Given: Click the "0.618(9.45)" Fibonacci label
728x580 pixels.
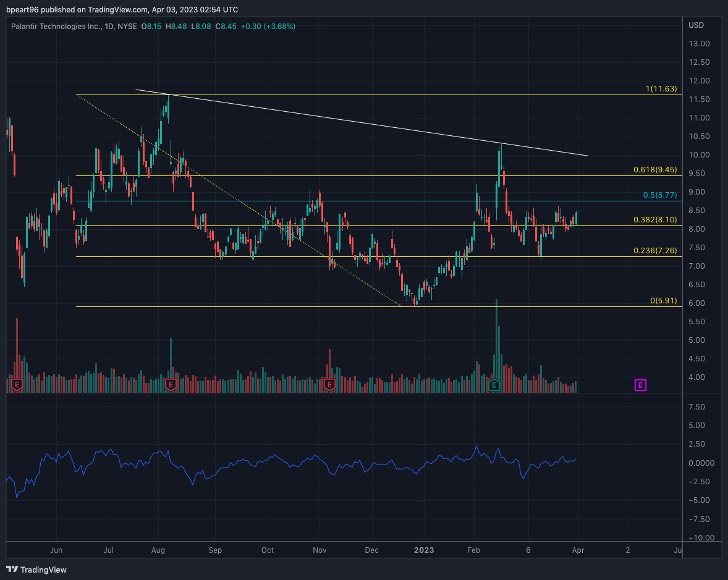Looking at the screenshot, I should (656, 169).
